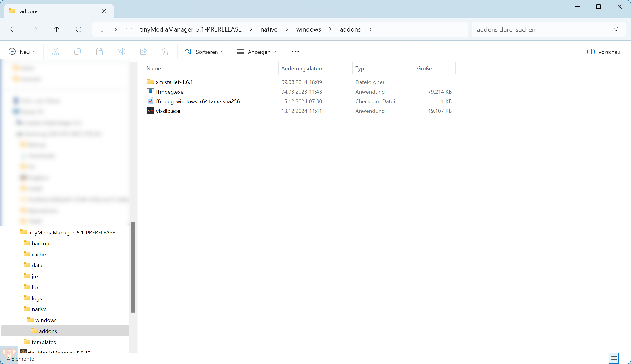Open the Anzeigen view dropdown
This screenshot has height=364, width=631.
(256, 52)
